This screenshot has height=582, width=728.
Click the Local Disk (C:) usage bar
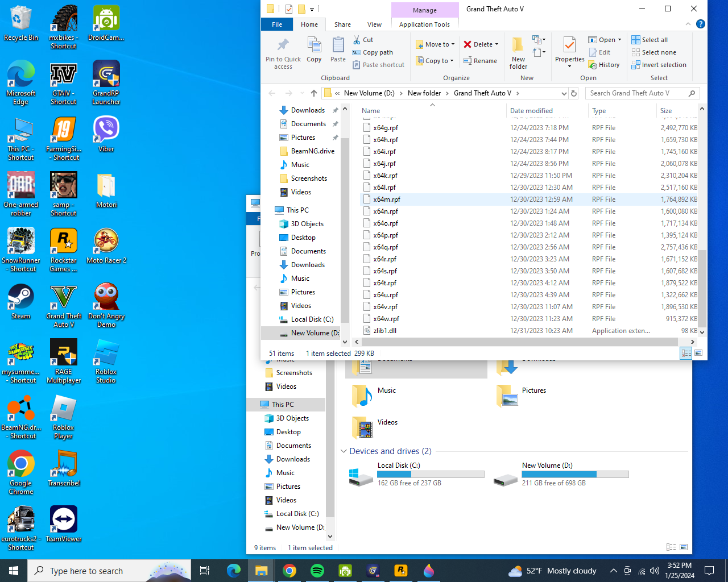pyautogui.click(x=431, y=474)
